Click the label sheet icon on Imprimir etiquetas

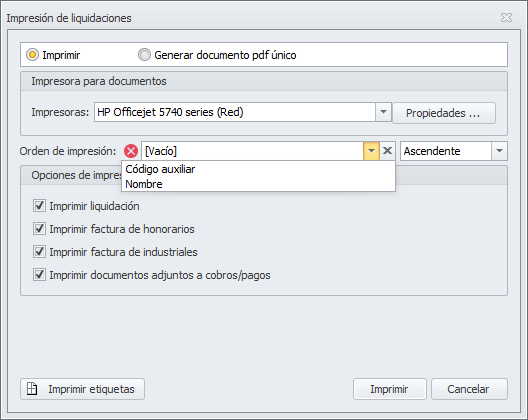click(x=32, y=389)
